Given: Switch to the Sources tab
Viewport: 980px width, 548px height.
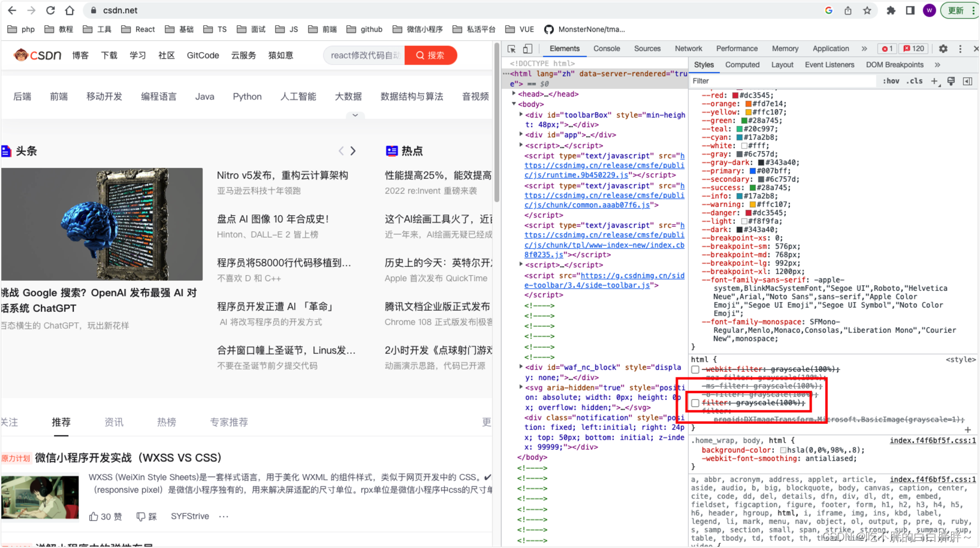Looking at the screenshot, I should click(647, 49).
